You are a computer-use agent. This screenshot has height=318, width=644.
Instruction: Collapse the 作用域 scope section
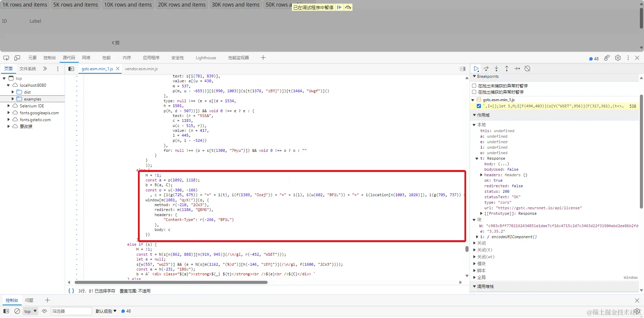click(x=475, y=115)
